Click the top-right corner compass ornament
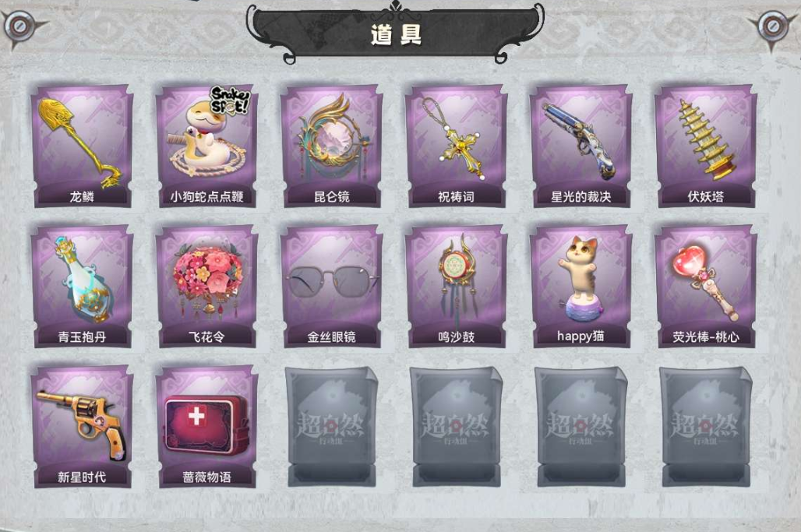The width and height of the screenshot is (801, 532). tap(772, 26)
